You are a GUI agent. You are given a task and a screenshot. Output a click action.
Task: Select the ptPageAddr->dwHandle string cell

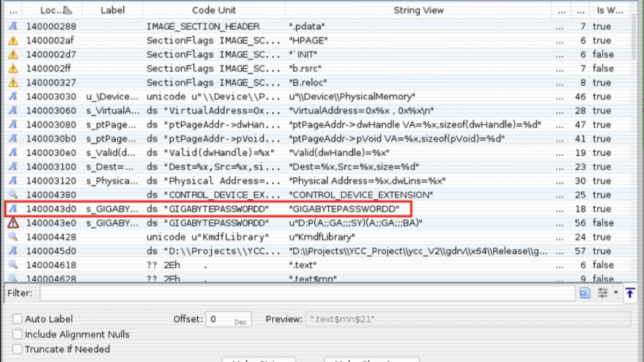coord(415,124)
